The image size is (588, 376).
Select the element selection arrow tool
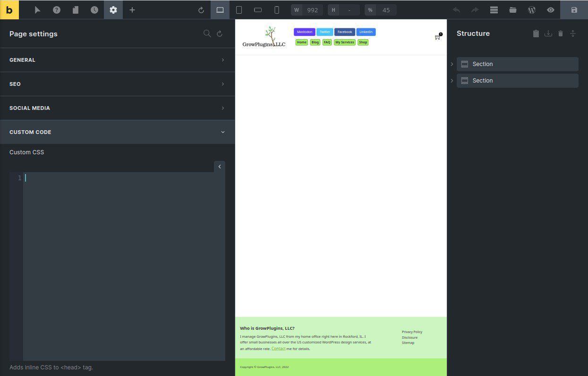37,9
